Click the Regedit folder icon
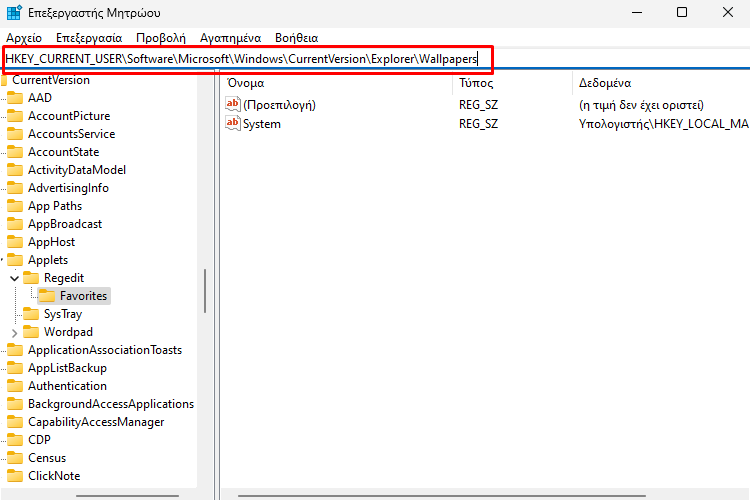This screenshot has height=500, width=750. [x=31, y=278]
